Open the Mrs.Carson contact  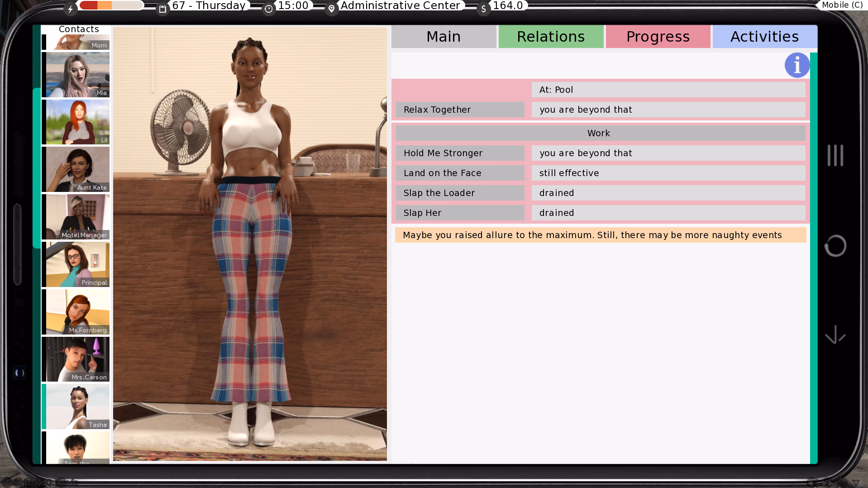click(x=76, y=359)
